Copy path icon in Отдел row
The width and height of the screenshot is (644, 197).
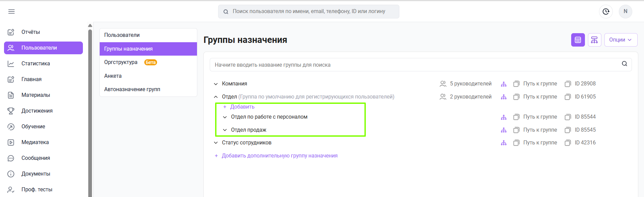pos(516,97)
